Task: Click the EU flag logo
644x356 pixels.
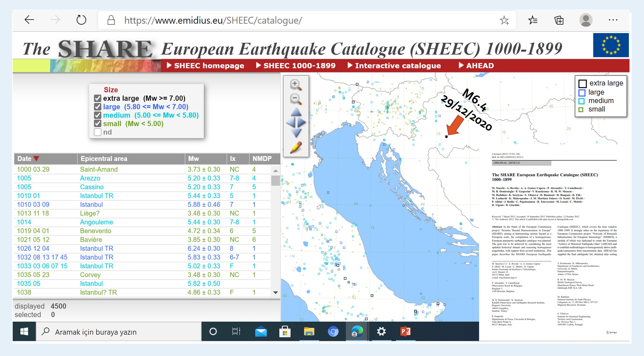Action: coord(611,45)
